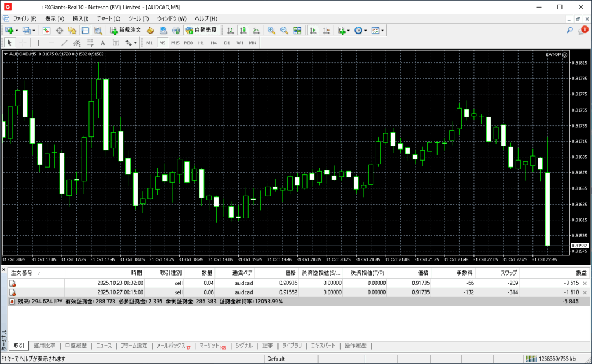Select the diagonal trendline drawing tool

[x=64, y=43]
